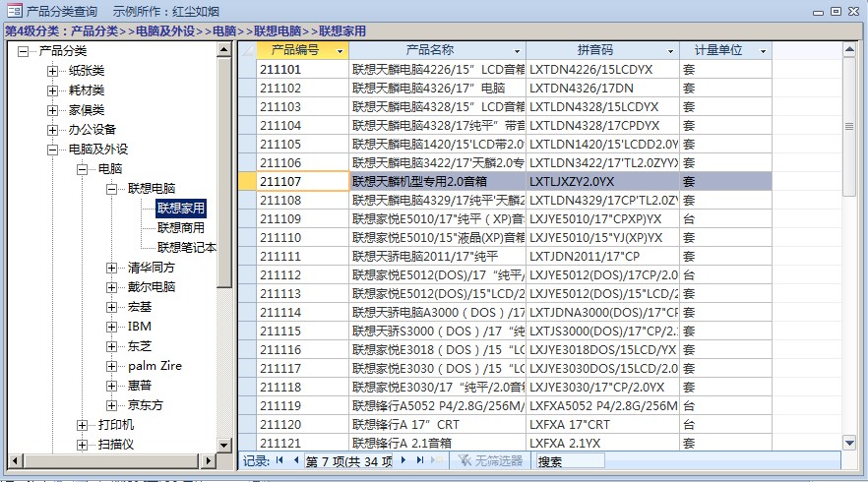Image resolution: width=868 pixels, height=482 pixels.
Task: Expand the 打印机 tree node
Action: pyautogui.click(x=82, y=425)
